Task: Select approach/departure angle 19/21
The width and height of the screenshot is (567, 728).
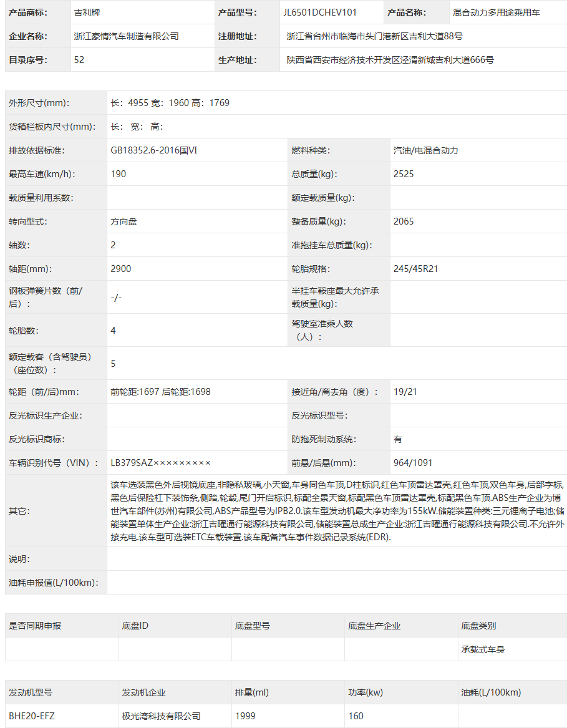Action: pos(405,392)
